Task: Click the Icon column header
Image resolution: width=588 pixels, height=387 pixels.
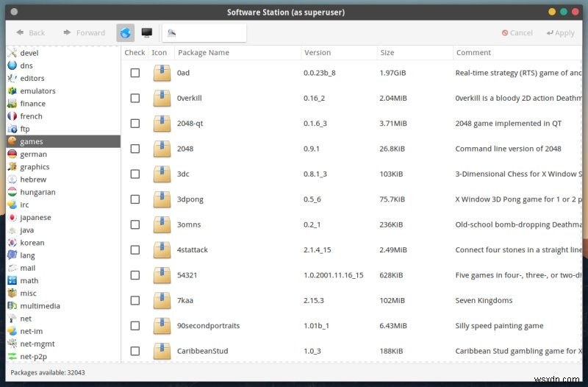Action: (161, 52)
